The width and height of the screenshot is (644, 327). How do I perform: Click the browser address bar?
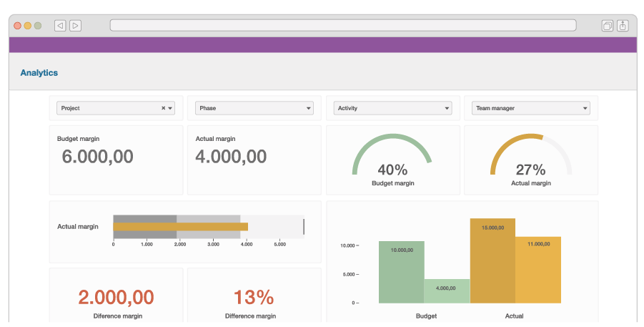click(x=343, y=25)
